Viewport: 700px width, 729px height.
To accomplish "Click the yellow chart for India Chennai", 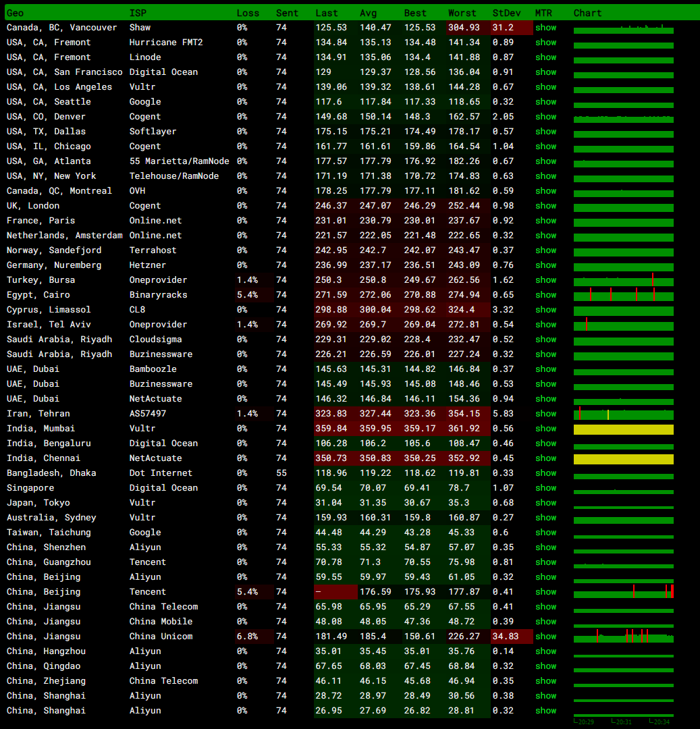I will (x=623, y=459).
